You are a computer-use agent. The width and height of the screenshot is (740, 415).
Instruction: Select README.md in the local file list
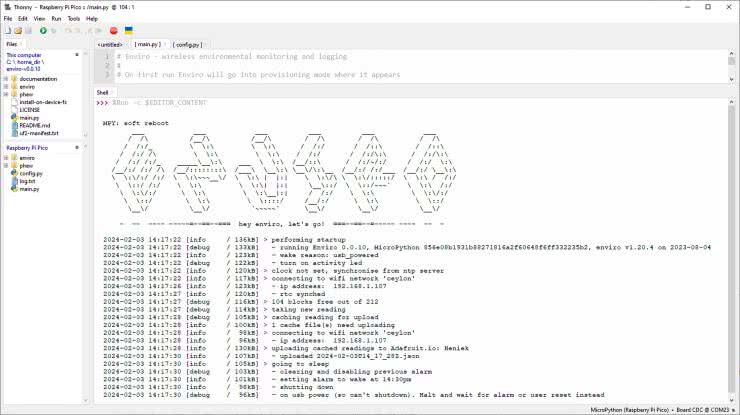click(32, 125)
